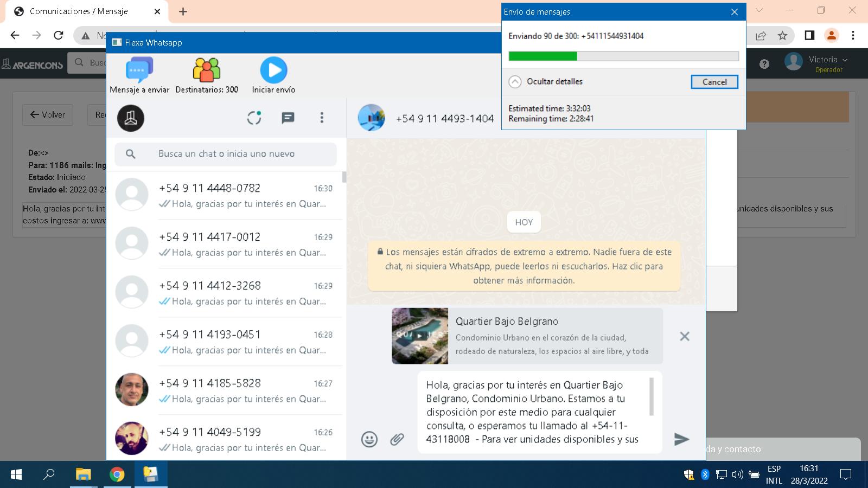The image size is (868, 488).
Task: Click the Argencons logo
Action: pyautogui.click(x=33, y=65)
